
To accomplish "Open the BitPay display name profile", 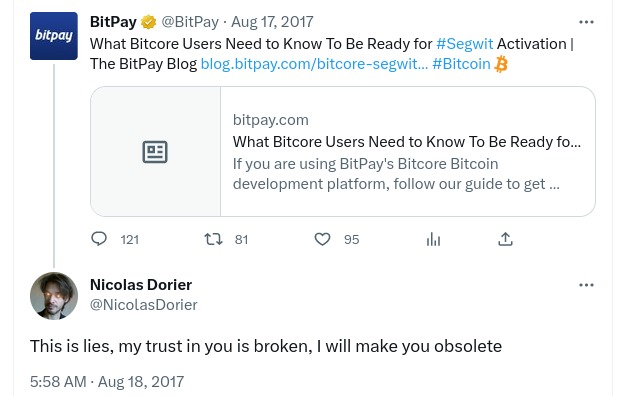I will pyautogui.click(x=113, y=22).
